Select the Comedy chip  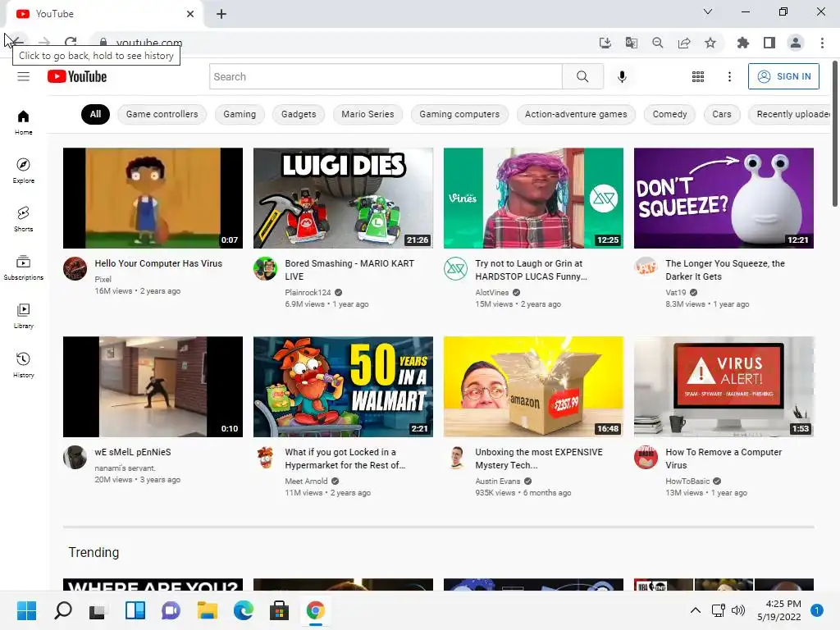(x=669, y=114)
